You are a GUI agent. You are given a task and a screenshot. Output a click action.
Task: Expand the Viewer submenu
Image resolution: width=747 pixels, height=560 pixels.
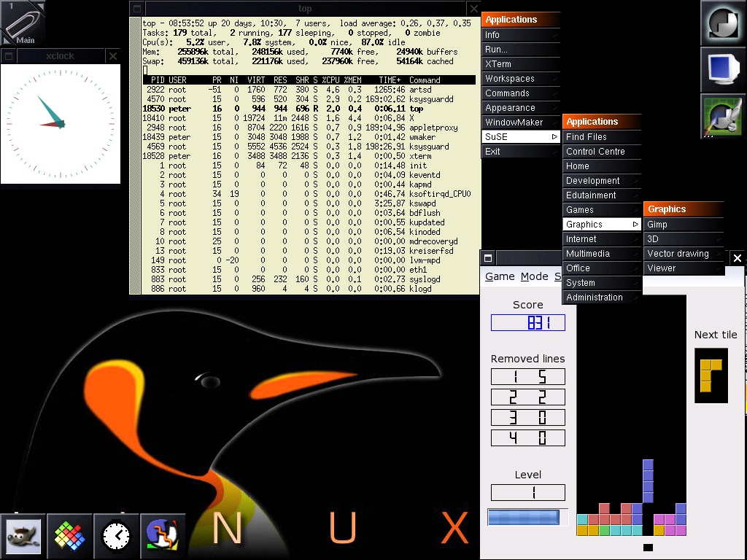tap(684, 268)
